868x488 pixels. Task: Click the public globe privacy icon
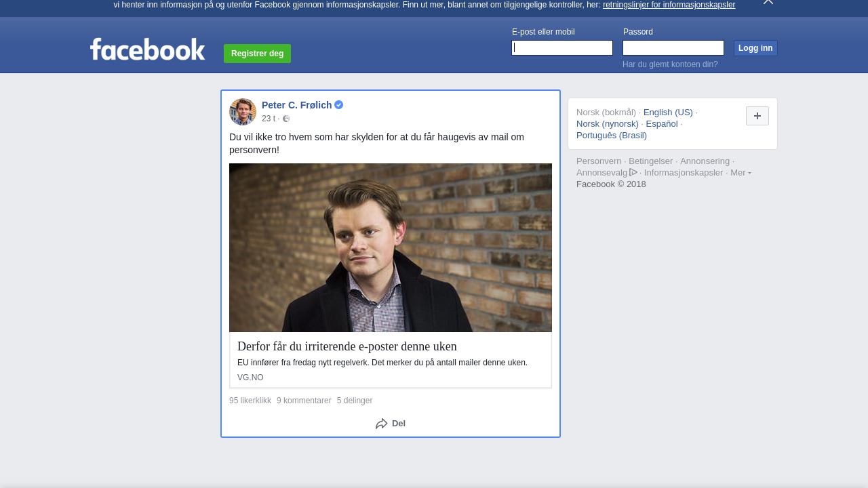[286, 119]
